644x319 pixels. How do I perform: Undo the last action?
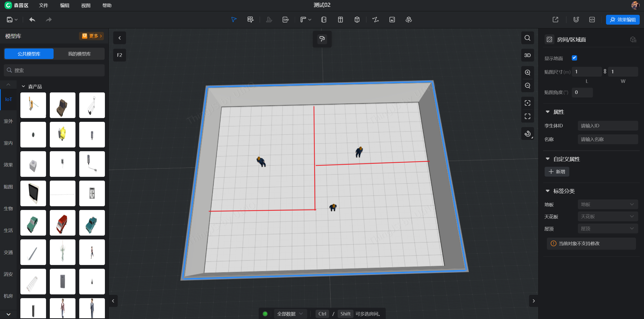coord(32,20)
